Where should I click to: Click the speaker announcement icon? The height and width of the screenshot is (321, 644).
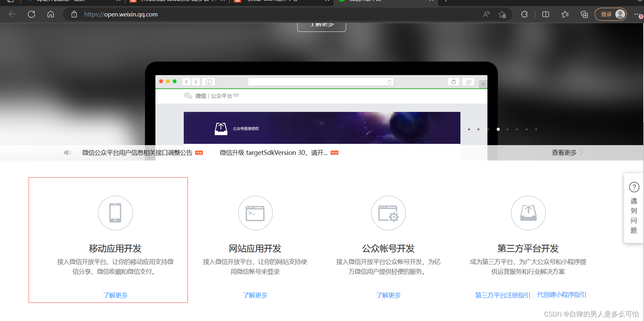pyautogui.click(x=67, y=152)
